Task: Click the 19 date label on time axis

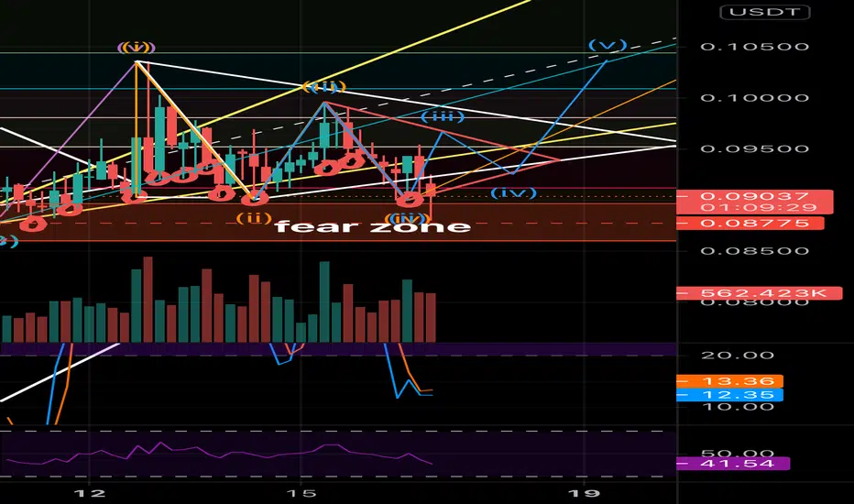Action: click(x=585, y=493)
